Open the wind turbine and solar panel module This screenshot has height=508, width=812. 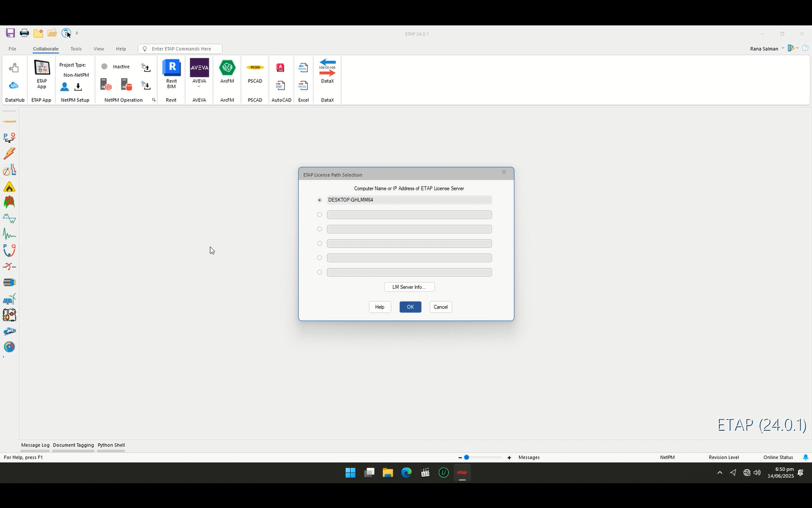9,299
